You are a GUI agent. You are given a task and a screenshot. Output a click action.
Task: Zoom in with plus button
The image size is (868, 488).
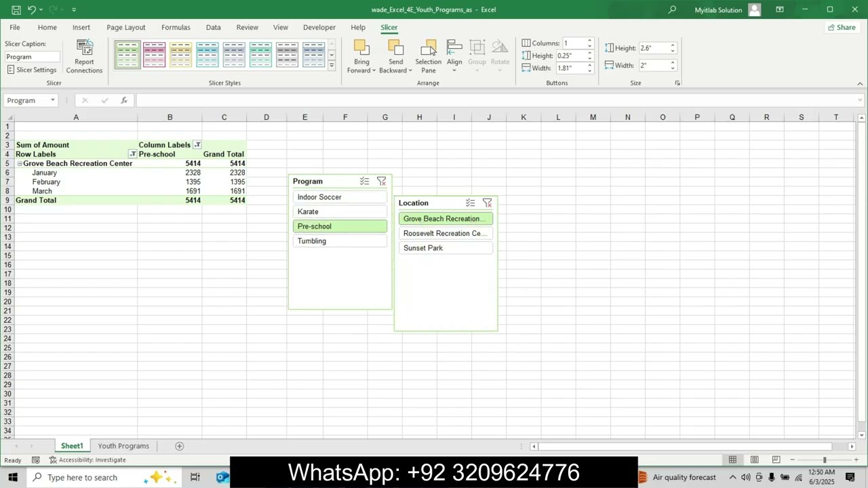856,460
